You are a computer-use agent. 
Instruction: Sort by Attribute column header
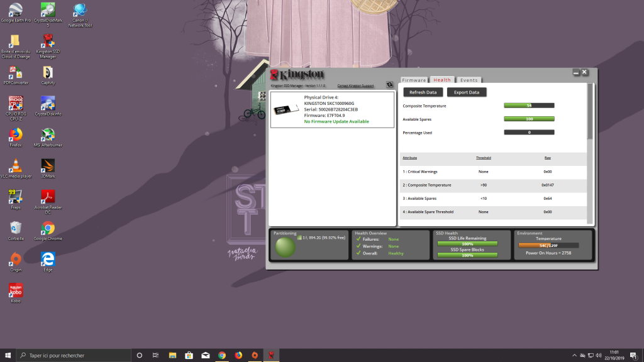pos(409,158)
